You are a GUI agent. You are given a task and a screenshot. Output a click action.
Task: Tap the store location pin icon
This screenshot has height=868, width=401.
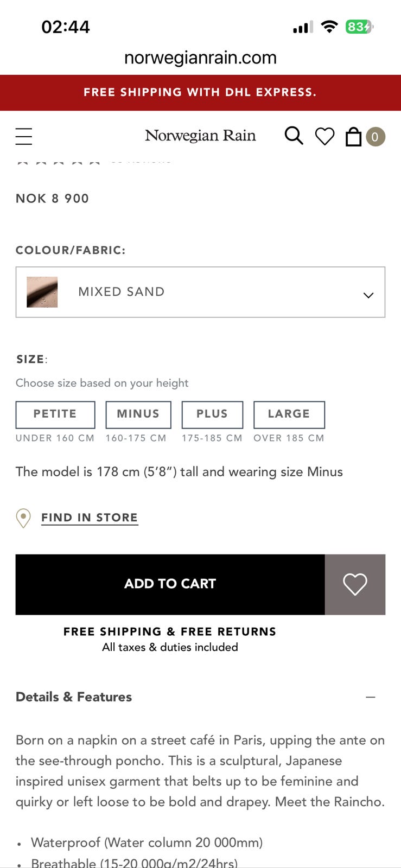tap(23, 518)
